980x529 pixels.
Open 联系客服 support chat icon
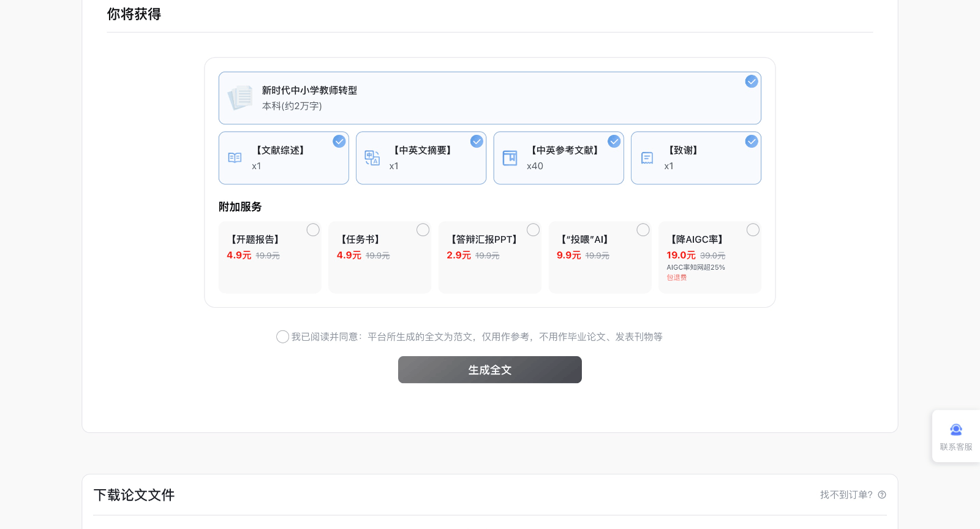click(x=956, y=430)
